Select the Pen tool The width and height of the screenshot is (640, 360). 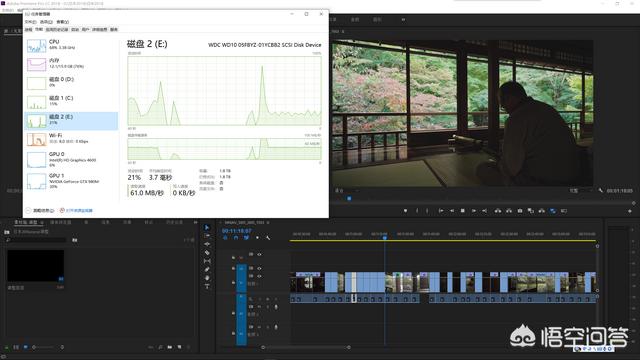click(x=207, y=269)
